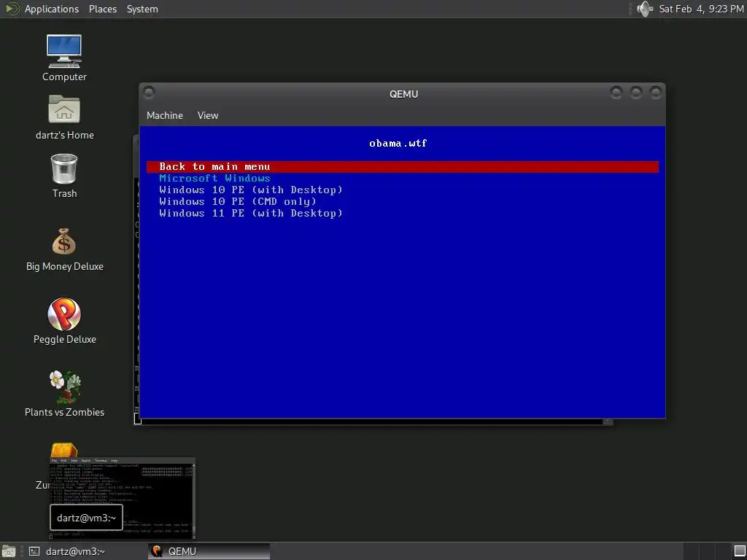
Task: Click the Microsoft Windows heading text
Action: point(215,178)
